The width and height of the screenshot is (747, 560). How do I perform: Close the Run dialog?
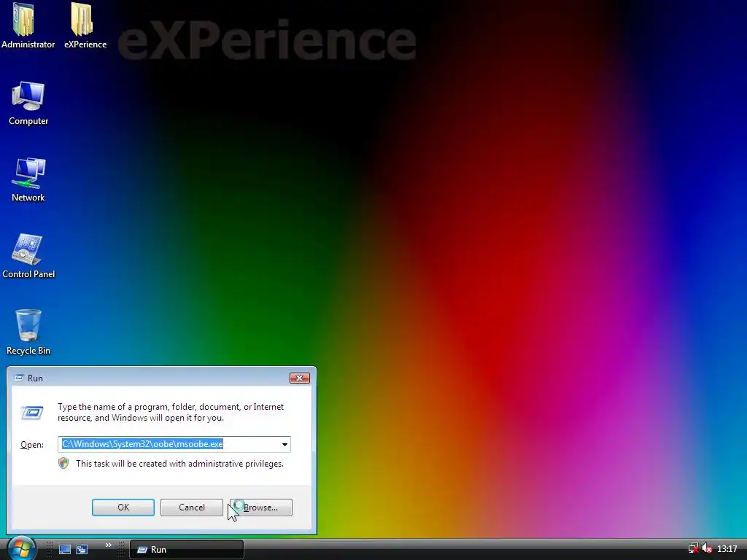[300, 378]
